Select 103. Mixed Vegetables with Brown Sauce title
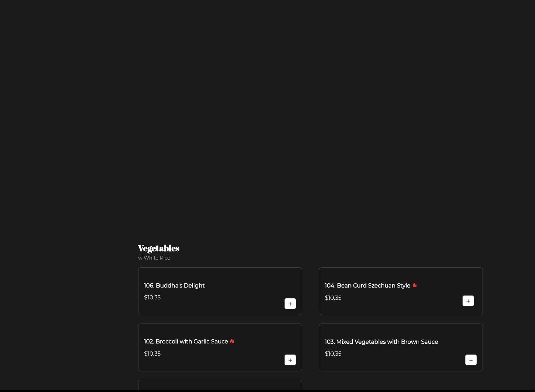 381,342
